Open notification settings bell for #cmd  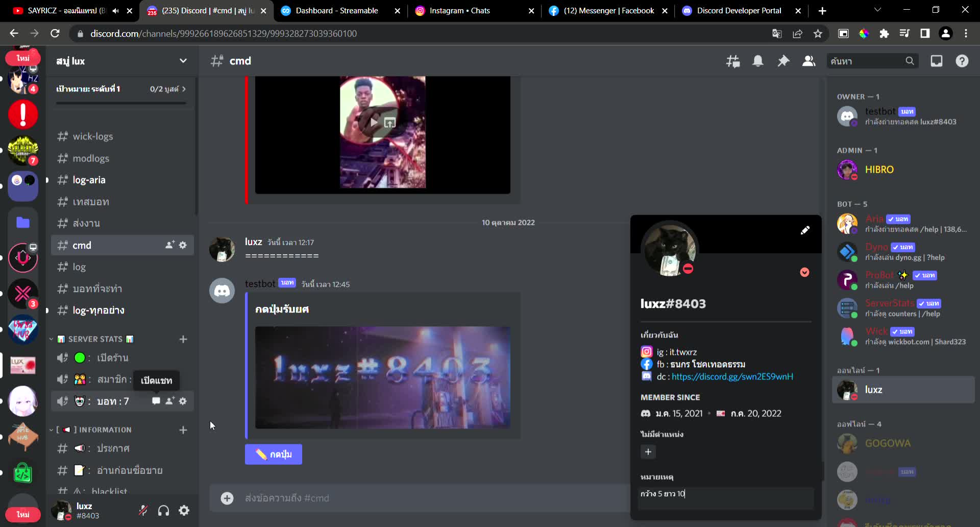point(758,61)
